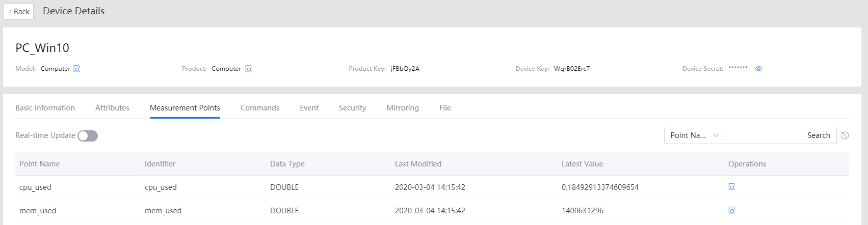Screen dimensions: 868x225
Task: Go Back to previous page
Action: (18, 11)
